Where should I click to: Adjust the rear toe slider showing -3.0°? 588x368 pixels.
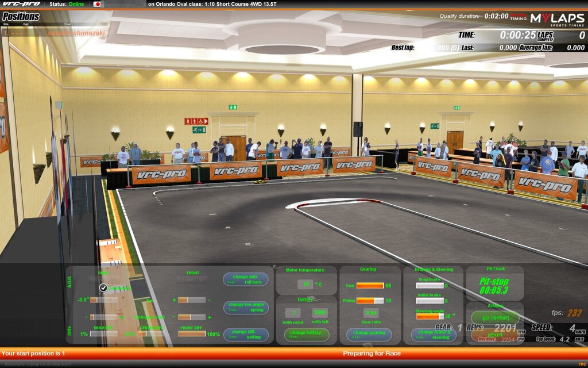(103, 300)
